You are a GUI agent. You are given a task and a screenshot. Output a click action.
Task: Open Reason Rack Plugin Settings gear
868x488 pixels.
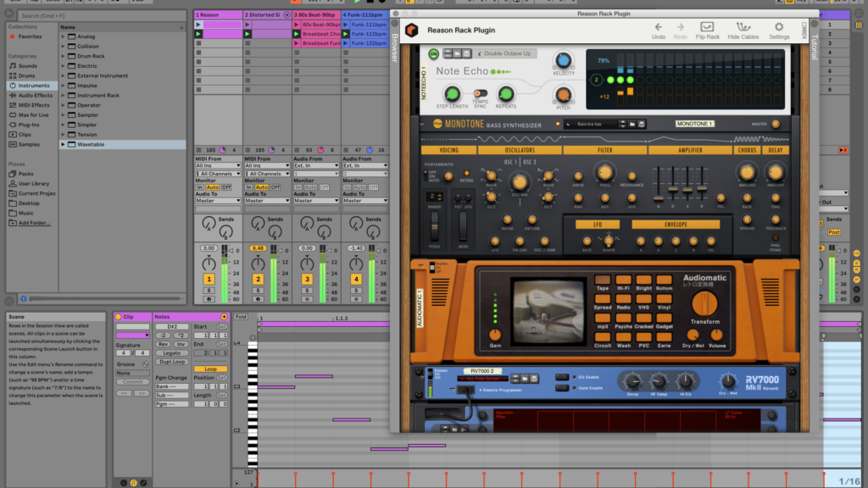click(778, 26)
